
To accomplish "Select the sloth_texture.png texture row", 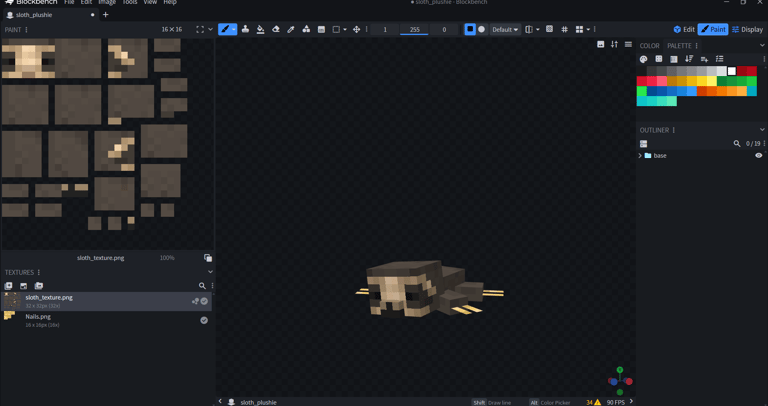I will [x=106, y=301].
